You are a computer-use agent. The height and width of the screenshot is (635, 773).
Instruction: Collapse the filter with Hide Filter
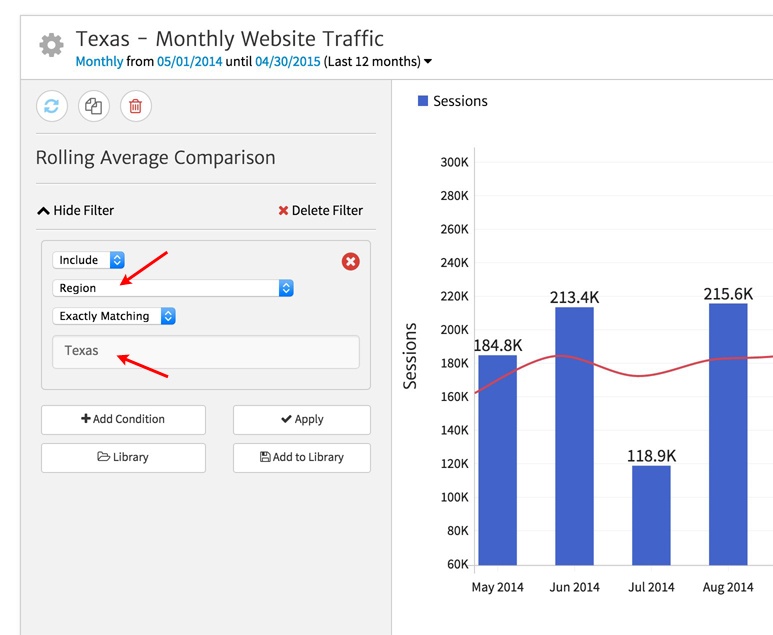tap(75, 210)
